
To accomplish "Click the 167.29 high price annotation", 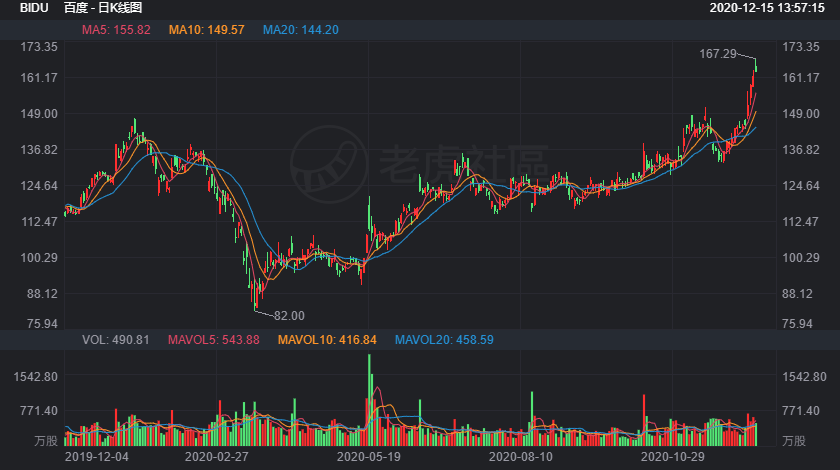I will [x=718, y=54].
